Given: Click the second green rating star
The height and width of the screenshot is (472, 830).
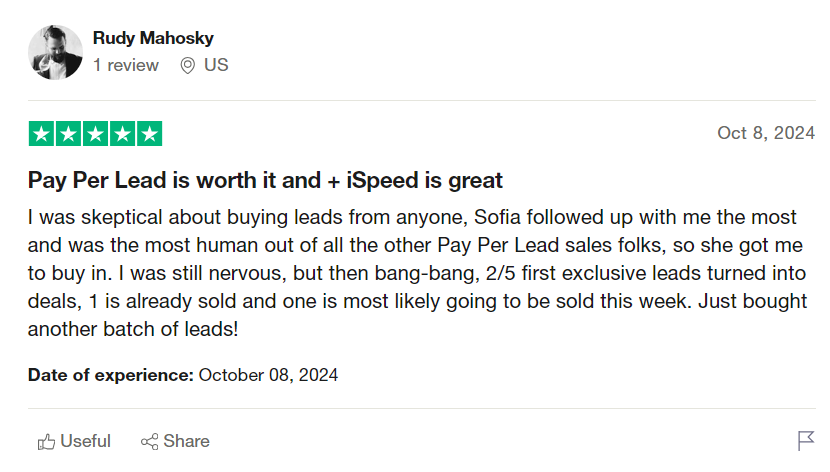Looking at the screenshot, I should coord(68,134).
